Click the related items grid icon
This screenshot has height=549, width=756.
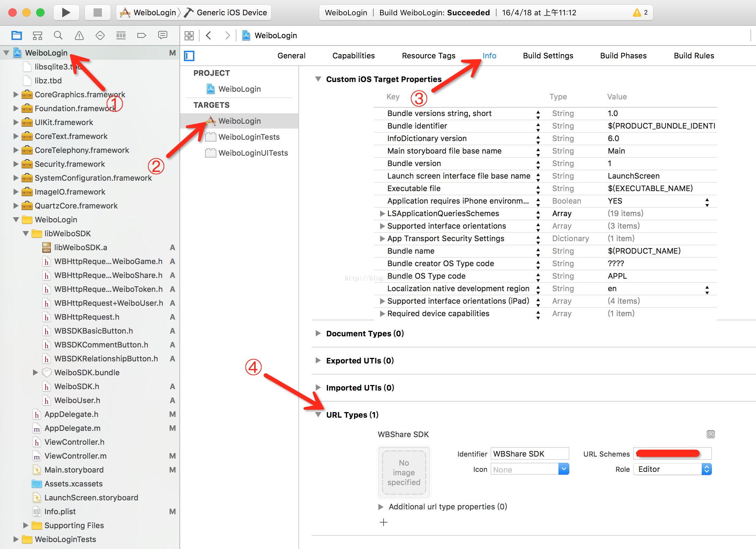[x=189, y=35]
